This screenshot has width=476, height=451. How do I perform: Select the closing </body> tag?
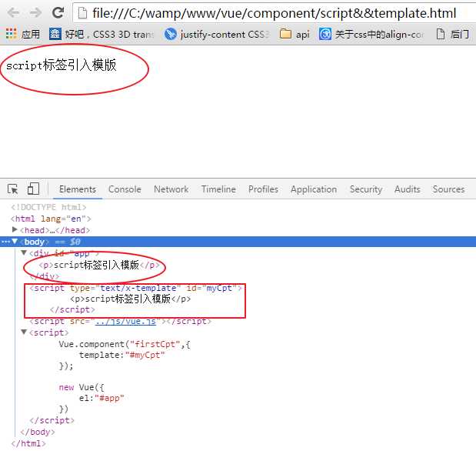coord(38,432)
